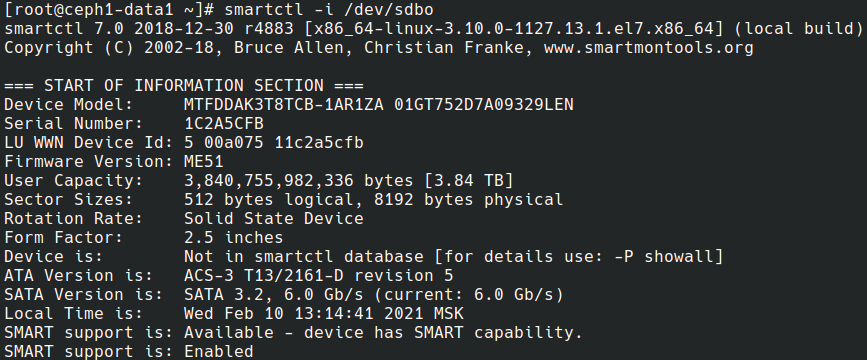This screenshot has height=360, width=867.
Task: Click the LU WWN Device Id value
Action: point(274,143)
